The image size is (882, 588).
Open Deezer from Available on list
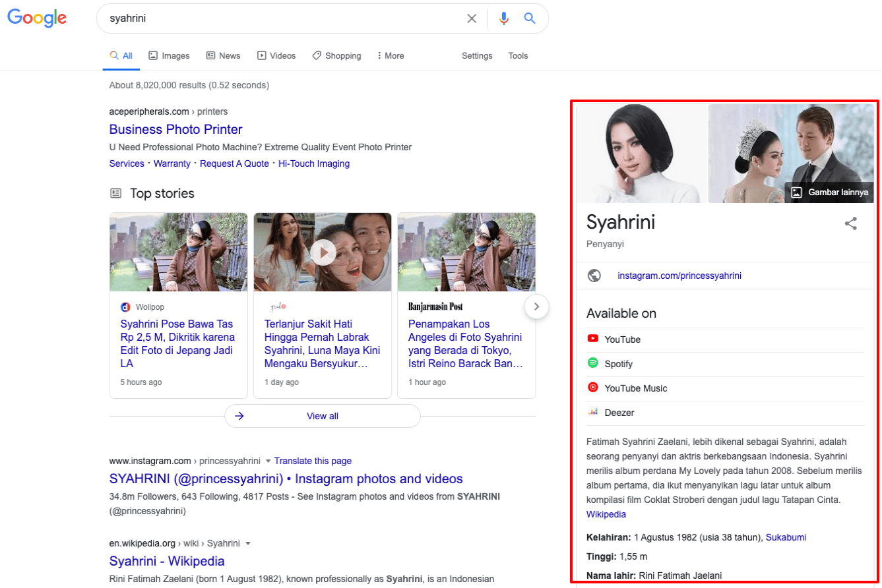[619, 413]
